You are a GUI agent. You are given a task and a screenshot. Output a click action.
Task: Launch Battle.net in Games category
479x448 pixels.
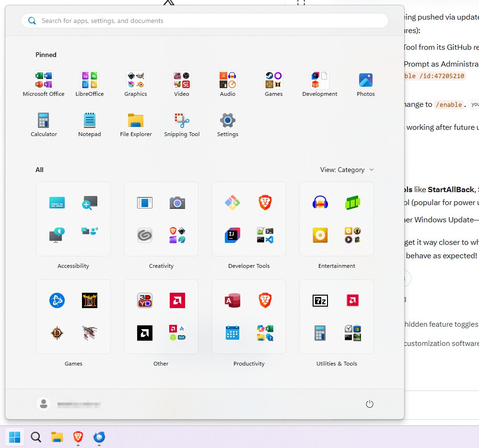[57, 300]
